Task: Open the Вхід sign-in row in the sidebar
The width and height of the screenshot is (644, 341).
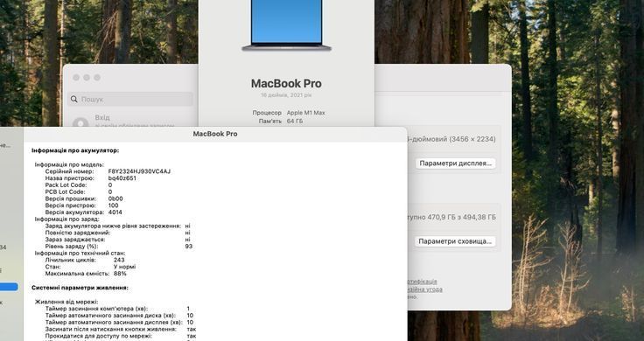Action: (130, 121)
